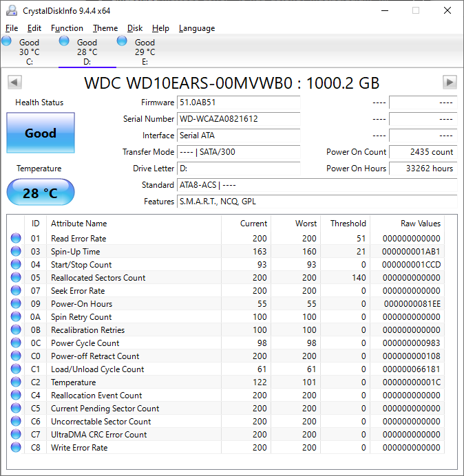Open the File menu

point(12,28)
